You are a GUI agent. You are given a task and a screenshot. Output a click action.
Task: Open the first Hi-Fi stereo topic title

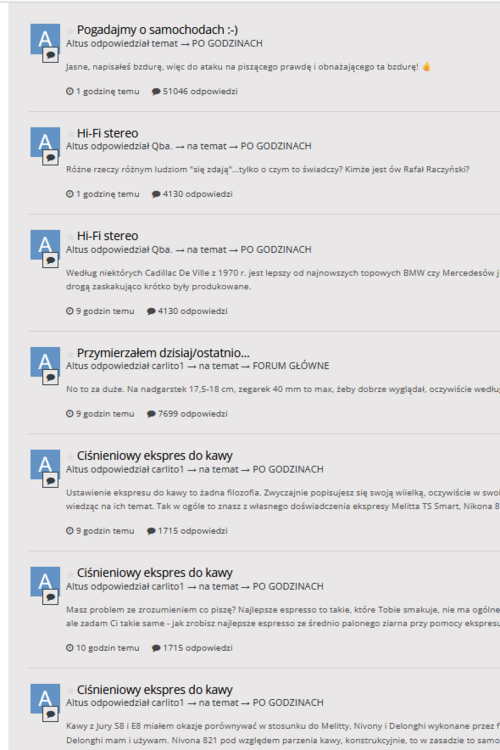[x=108, y=133]
